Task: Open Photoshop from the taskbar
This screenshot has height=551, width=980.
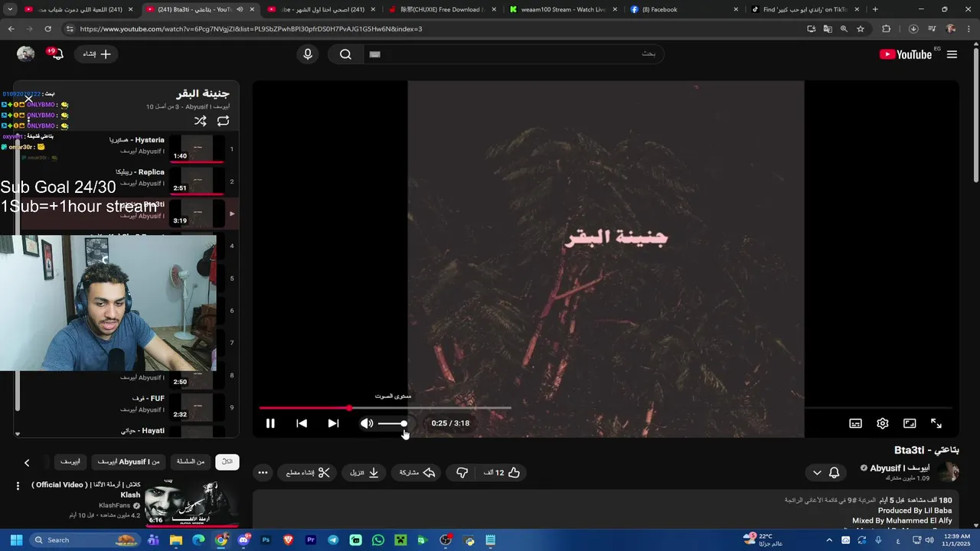Action: (x=266, y=540)
